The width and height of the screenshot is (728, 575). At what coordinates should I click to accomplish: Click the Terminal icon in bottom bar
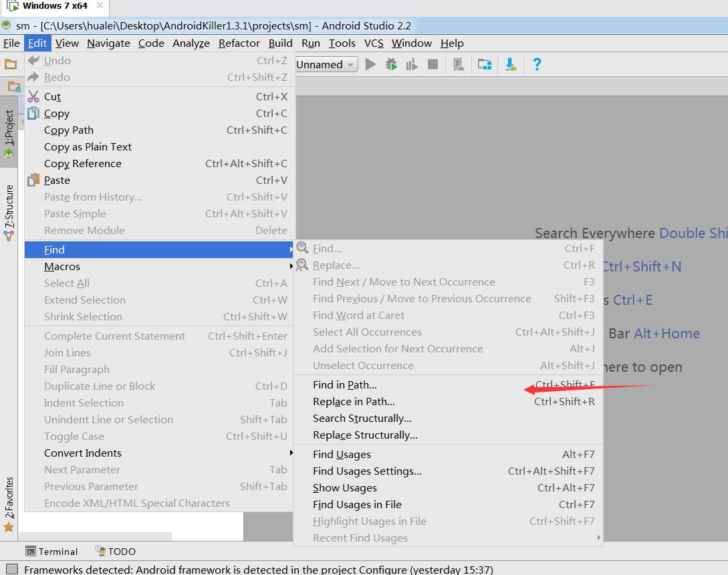[x=31, y=552]
